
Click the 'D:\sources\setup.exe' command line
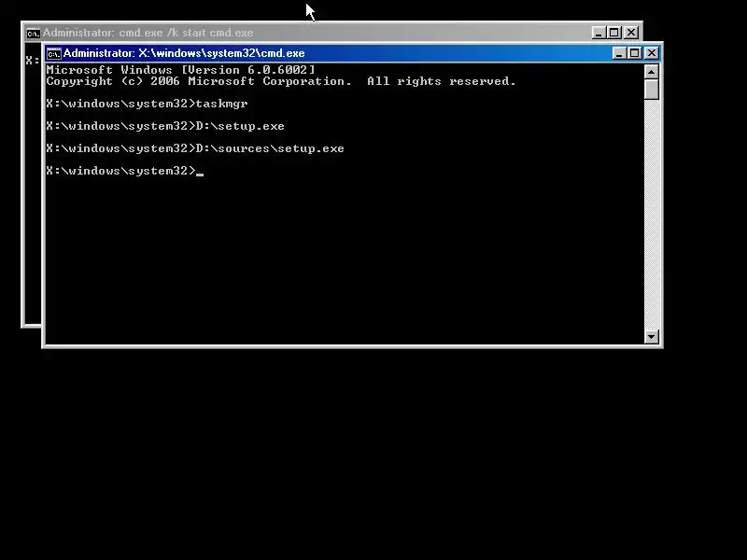195,148
